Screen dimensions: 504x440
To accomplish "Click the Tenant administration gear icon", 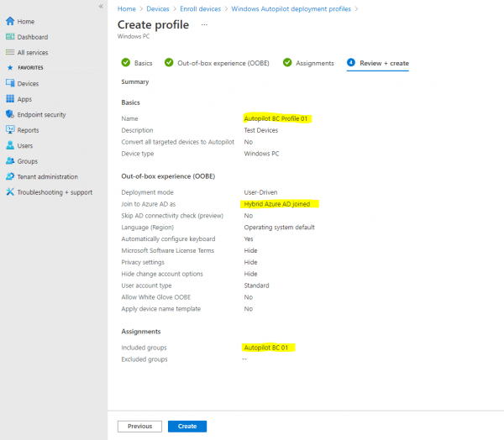I will (10, 176).
